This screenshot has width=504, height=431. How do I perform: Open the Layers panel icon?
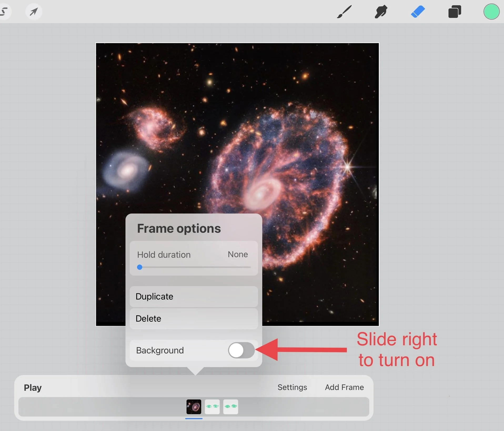(455, 12)
